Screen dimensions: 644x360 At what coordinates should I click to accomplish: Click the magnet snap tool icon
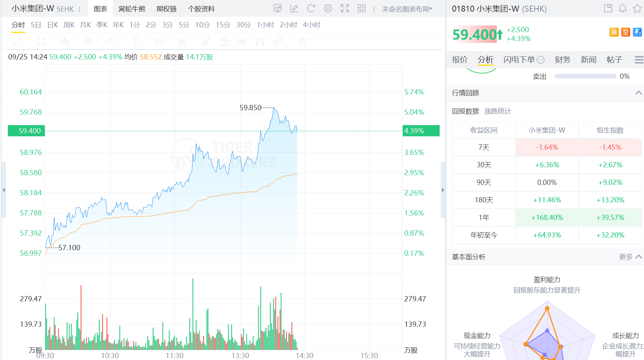pos(260,41)
